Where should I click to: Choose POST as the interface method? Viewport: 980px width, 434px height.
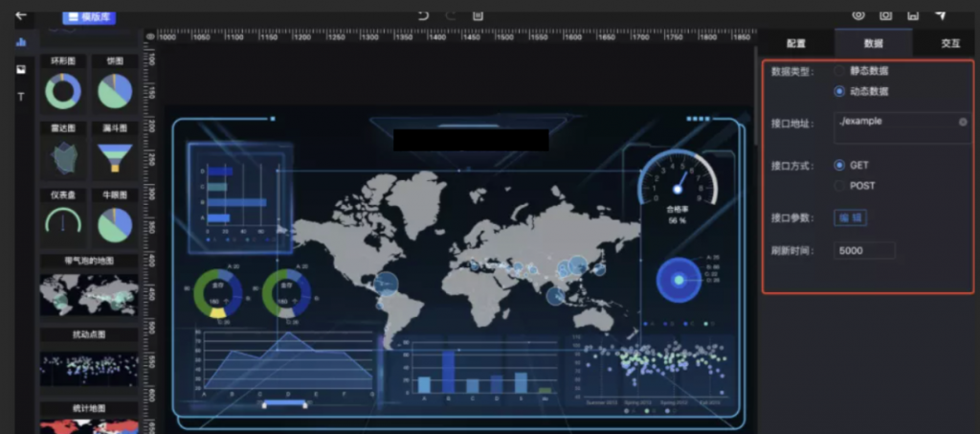pos(839,186)
